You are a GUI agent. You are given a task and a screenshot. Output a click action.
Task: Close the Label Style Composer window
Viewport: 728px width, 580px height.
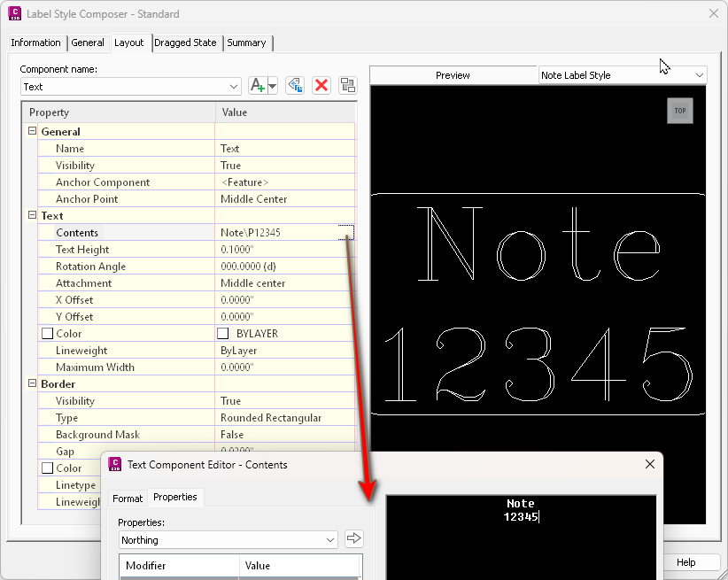(714, 13)
